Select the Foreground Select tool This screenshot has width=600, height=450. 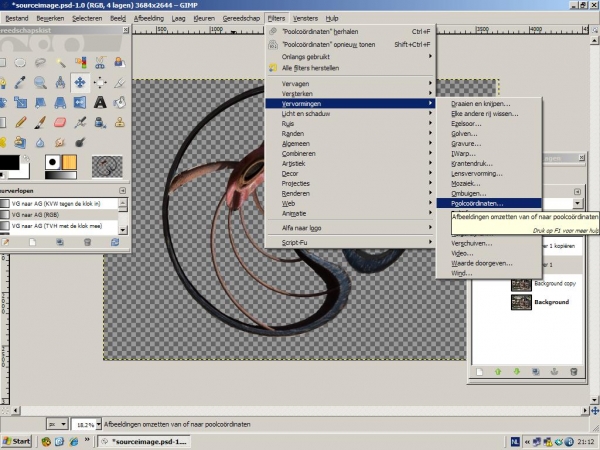tap(120, 62)
